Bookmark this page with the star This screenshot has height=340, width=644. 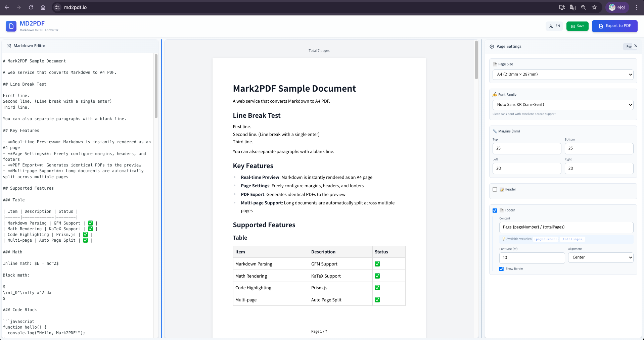click(x=594, y=7)
